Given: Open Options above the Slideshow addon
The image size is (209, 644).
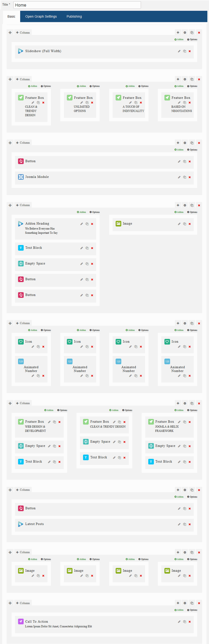Looking at the screenshot, I should (192, 40).
